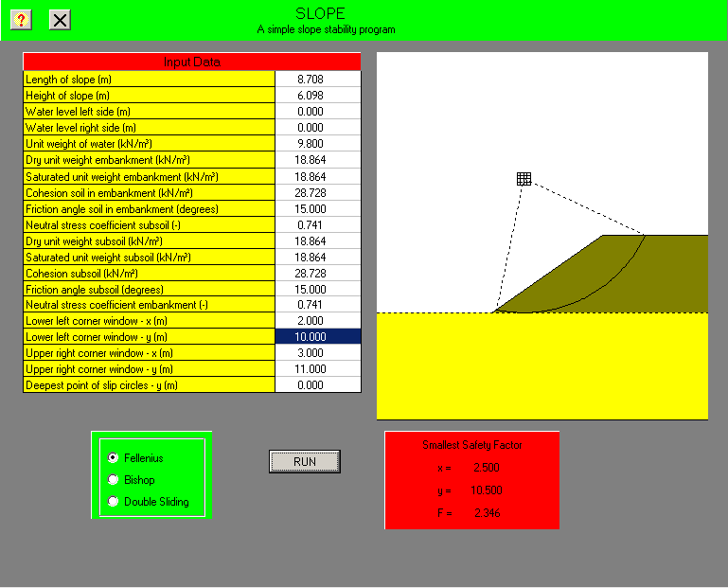Click the Unit weight of water value
The height and width of the screenshot is (588, 728).
click(317, 144)
